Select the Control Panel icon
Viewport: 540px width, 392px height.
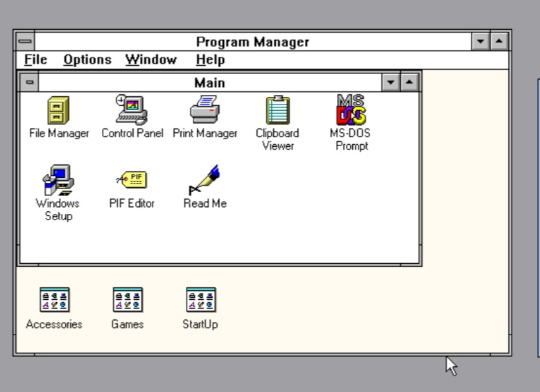click(132, 109)
